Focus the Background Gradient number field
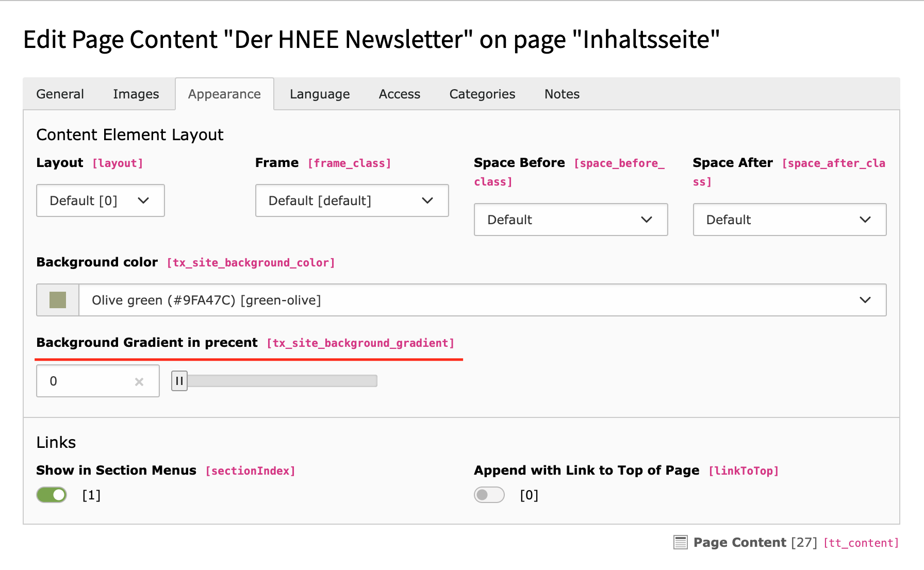The height and width of the screenshot is (570, 924). pos(88,381)
